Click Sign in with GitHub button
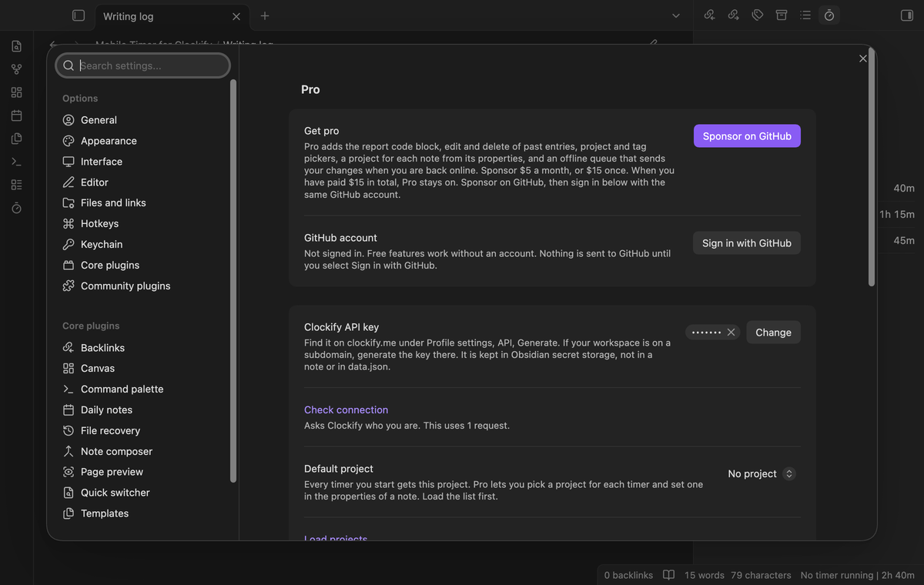Screen dimensions: 924x585 [747, 243]
